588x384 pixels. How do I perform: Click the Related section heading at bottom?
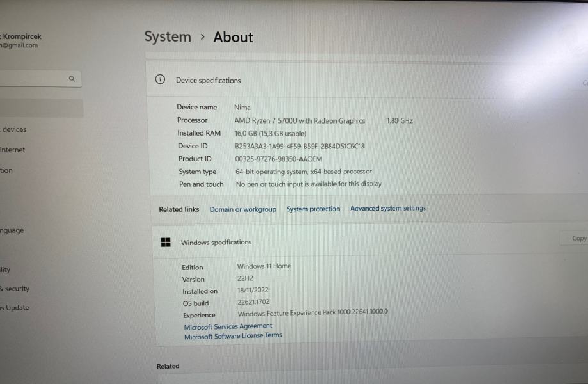[168, 366]
